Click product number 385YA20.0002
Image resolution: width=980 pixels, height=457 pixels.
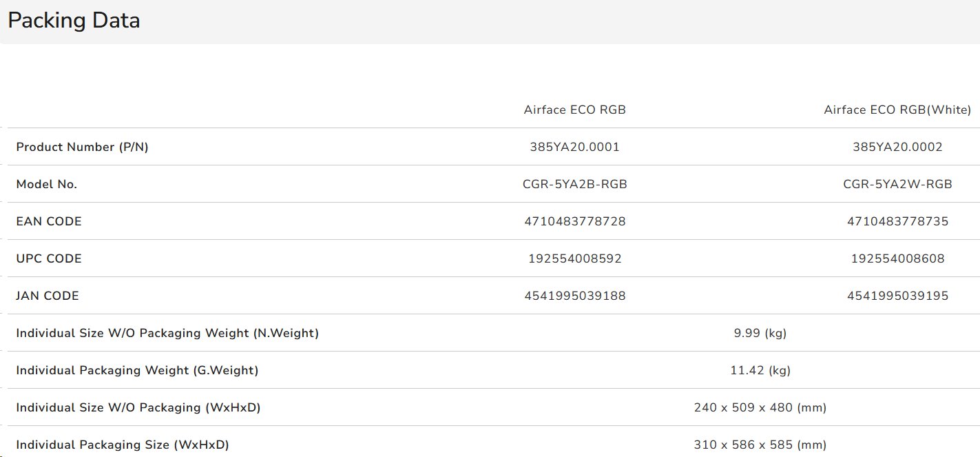click(x=897, y=147)
